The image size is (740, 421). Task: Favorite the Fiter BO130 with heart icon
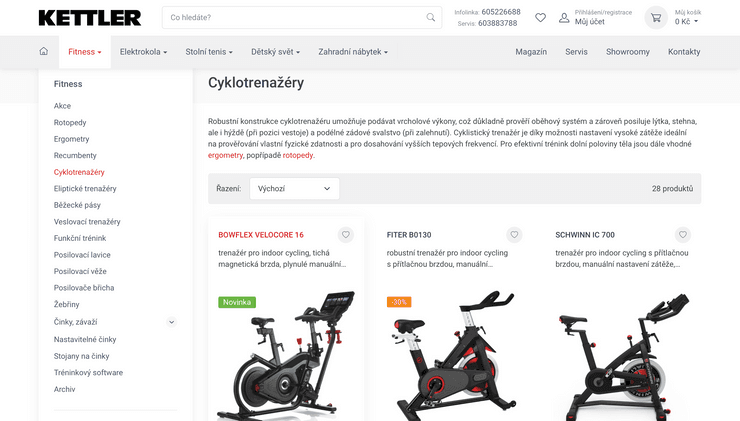point(514,235)
